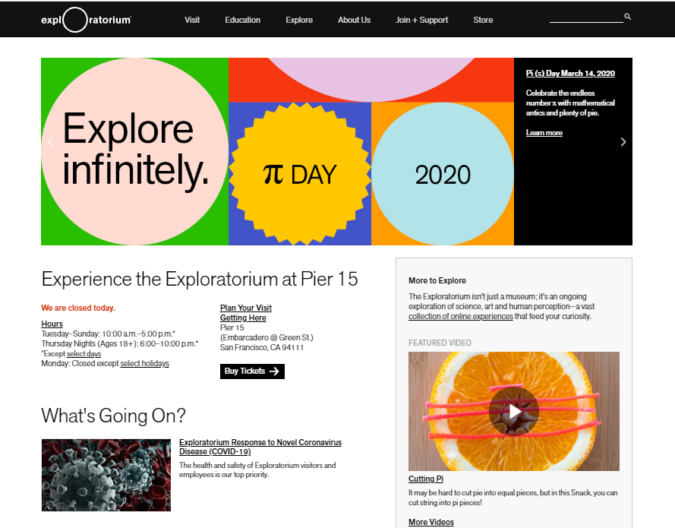Open the Join + Support menu
Viewport: 675px width, 528px height.
422,20
